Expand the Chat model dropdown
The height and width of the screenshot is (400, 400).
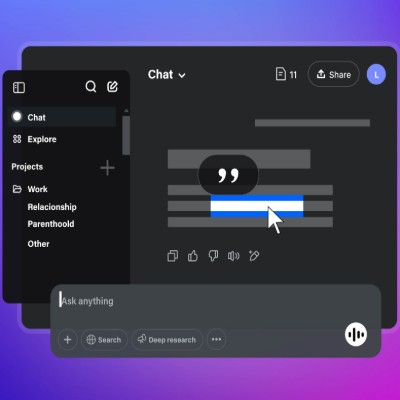[x=167, y=75]
